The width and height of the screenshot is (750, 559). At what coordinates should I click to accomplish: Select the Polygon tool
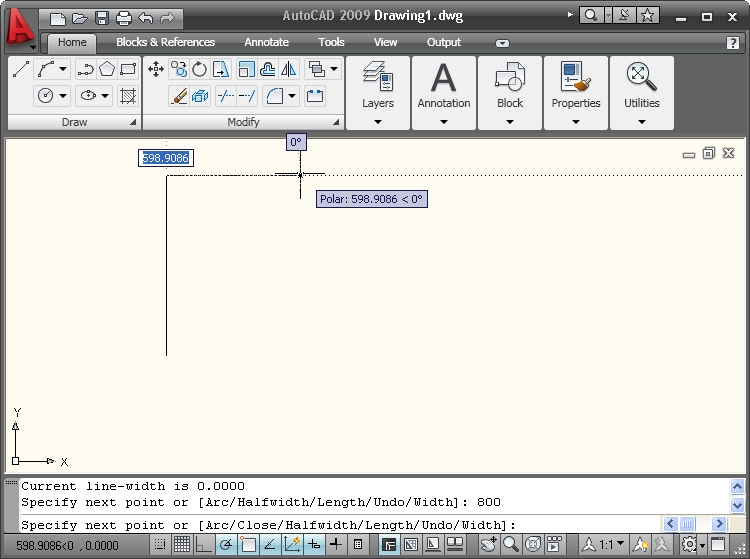pos(107,69)
